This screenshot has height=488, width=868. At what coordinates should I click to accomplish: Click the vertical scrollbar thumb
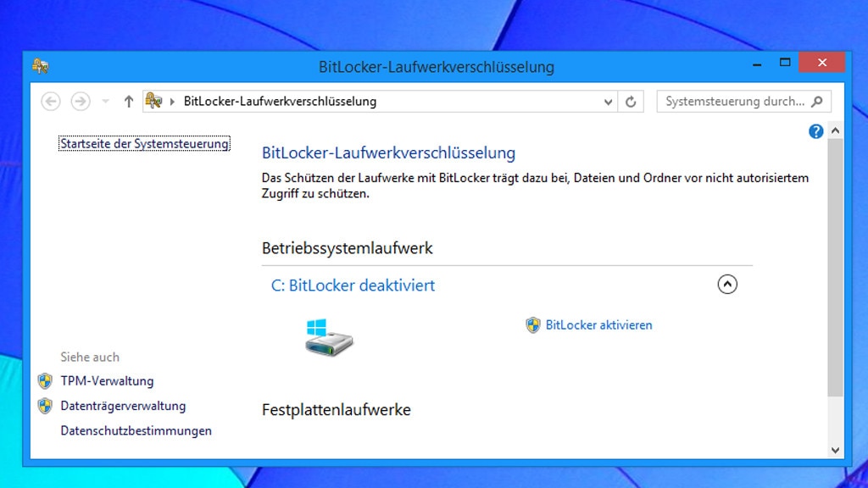tap(835, 267)
